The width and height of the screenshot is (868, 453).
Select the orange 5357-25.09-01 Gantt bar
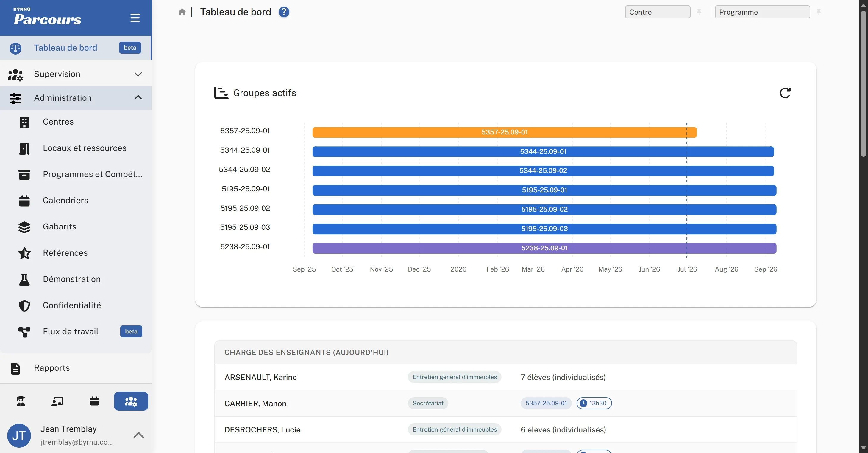pos(505,132)
